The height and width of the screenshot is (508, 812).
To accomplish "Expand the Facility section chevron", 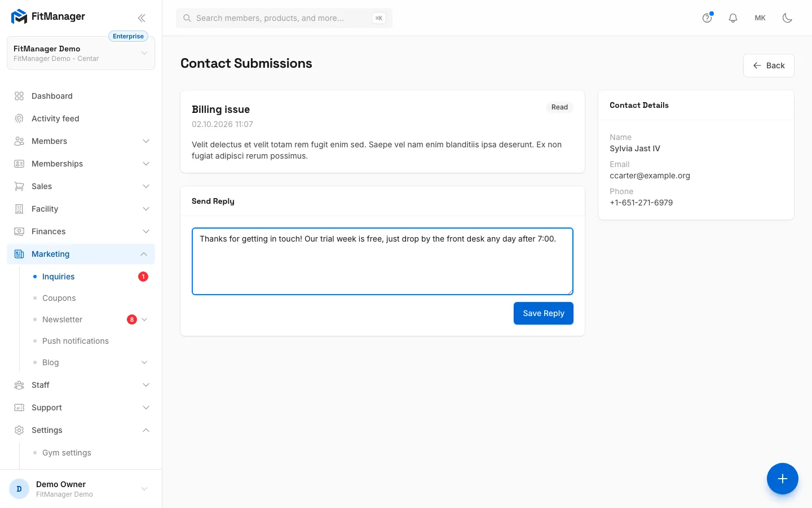I will click(146, 209).
